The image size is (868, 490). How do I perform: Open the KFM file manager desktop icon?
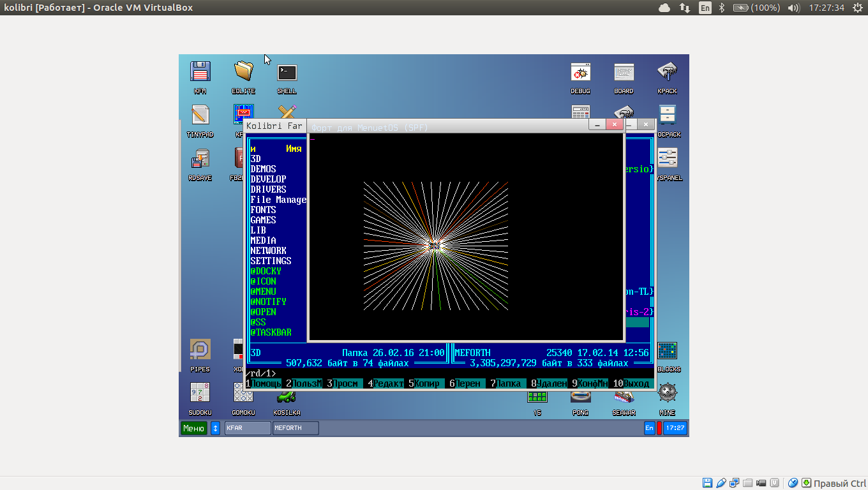pos(200,72)
